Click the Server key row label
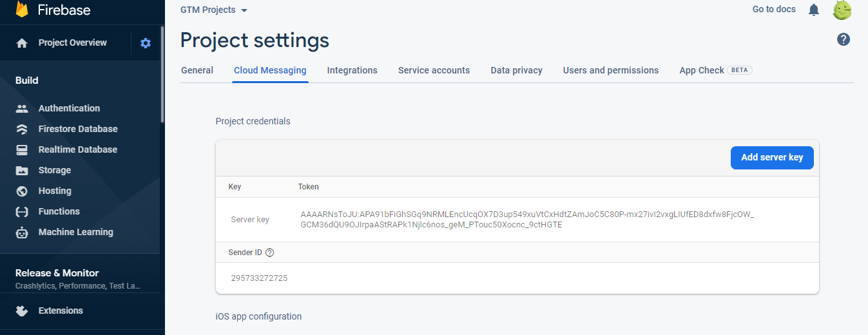Image resolution: width=868 pixels, height=335 pixels. (x=250, y=219)
